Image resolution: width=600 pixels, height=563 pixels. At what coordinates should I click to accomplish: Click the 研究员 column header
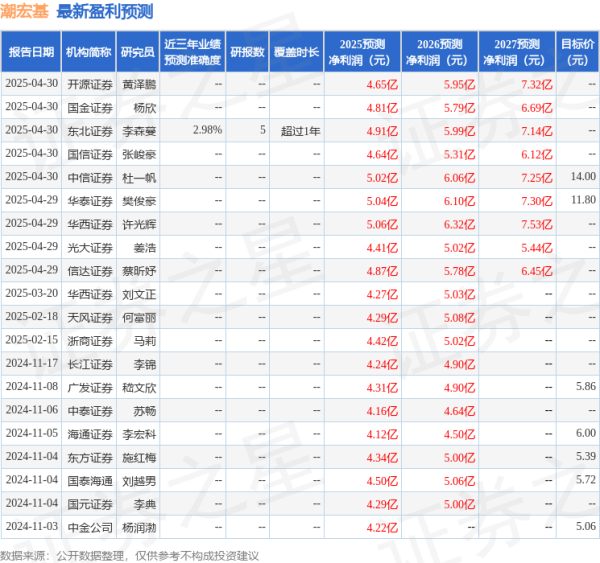tap(138, 51)
